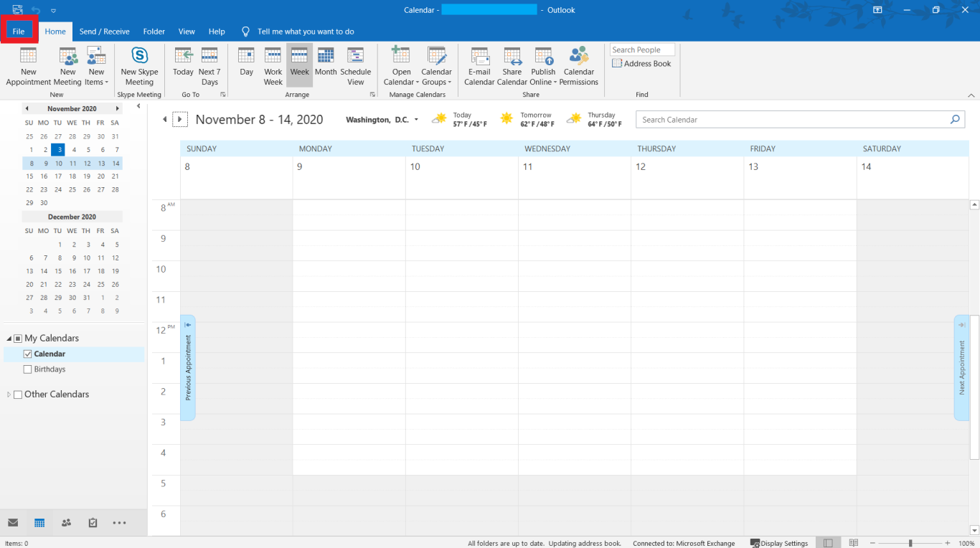980x548 pixels.
Task: Open Mail from navigation bar
Action: tap(13, 523)
